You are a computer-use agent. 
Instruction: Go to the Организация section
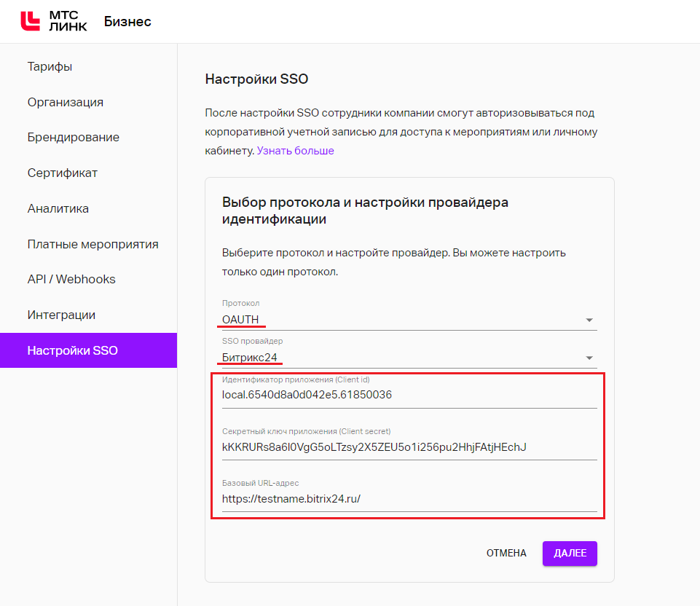(65, 102)
